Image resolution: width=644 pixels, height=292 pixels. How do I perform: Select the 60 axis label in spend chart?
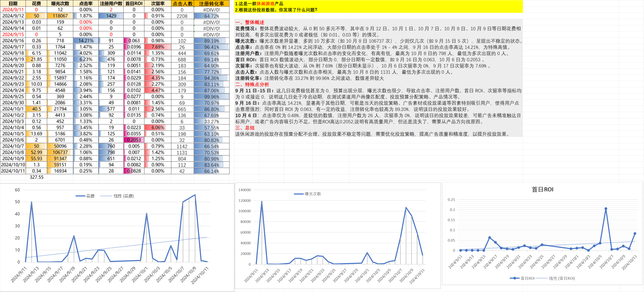(x=17, y=190)
